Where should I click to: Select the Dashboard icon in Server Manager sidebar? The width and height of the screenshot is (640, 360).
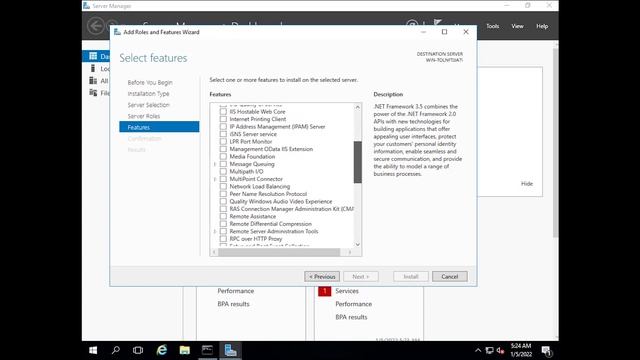coord(93,56)
